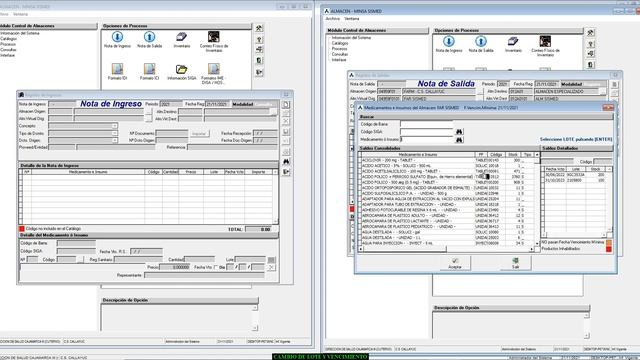Click red swatch beside Código no incluido en Catálogo
This screenshot has height=360, width=640.
point(22,229)
